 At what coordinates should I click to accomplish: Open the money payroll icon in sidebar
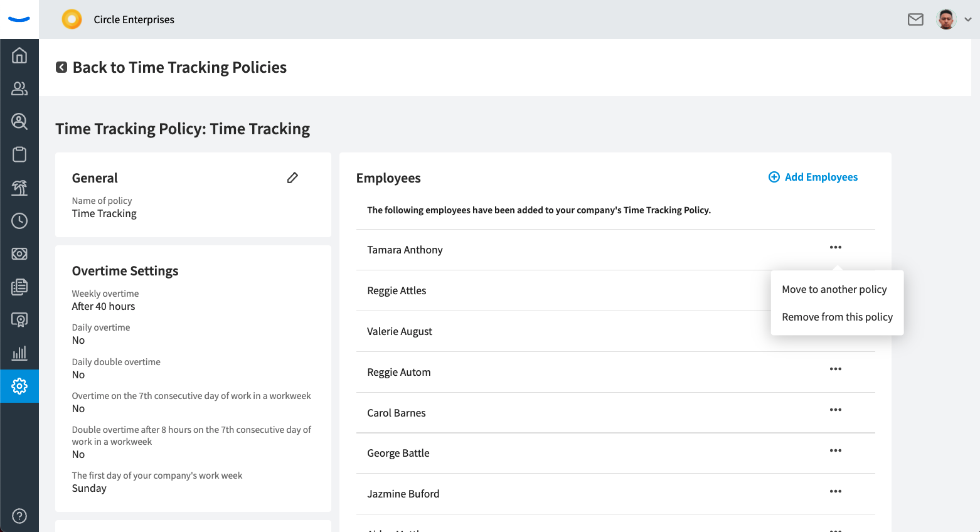(19, 253)
